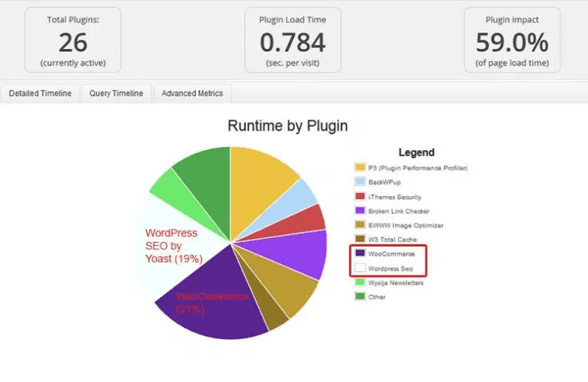The width and height of the screenshot is (588, 382).
Task: Select the Advanced Metrics tab
Action: pyautogui.click(x=192, y=93)
